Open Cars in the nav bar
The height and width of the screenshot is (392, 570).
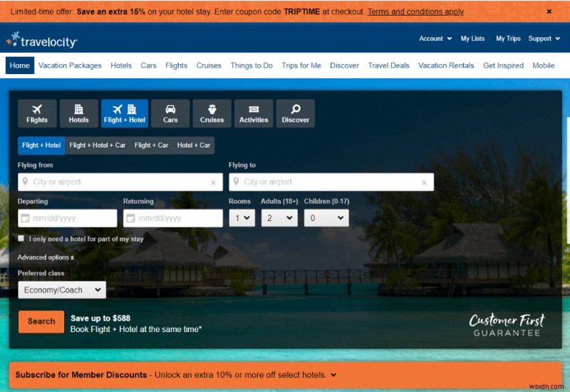[x=148, y=66]
